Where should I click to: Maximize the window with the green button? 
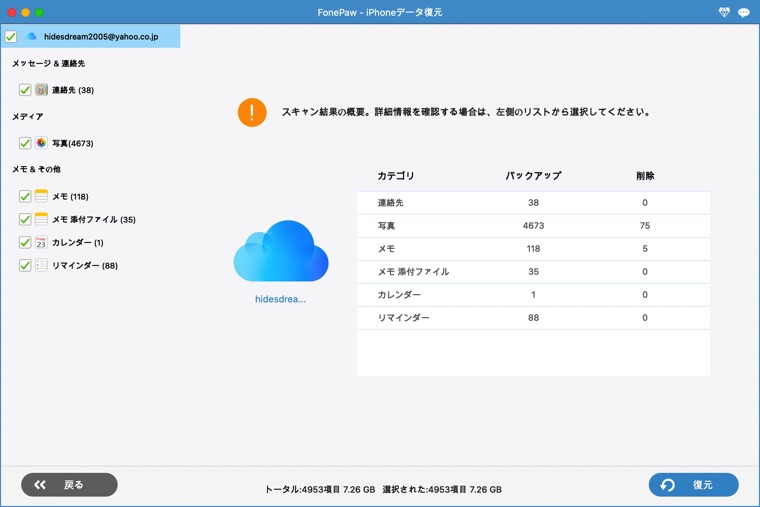39,13
